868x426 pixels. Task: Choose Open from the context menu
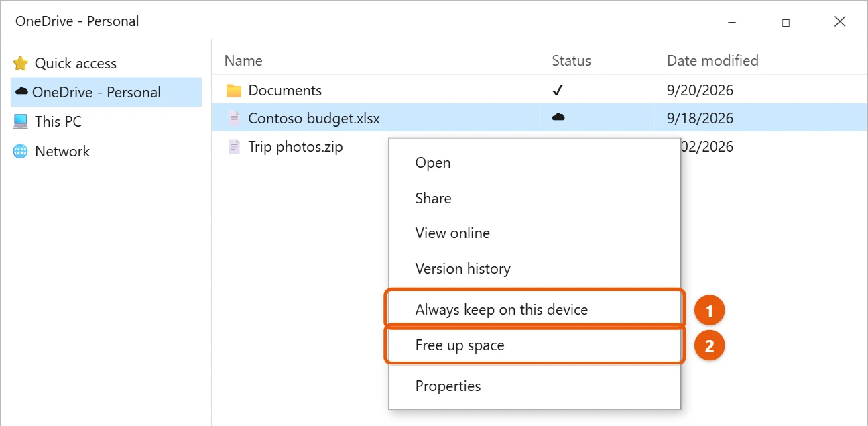pos(534,163)
